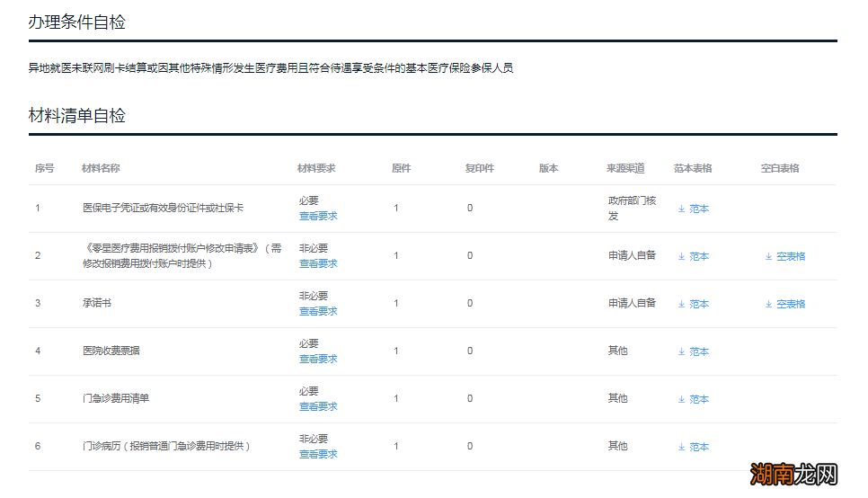Download 范本 for 门急诊费用清单 row
Screen dimensions: 868x498
[693, 399]
